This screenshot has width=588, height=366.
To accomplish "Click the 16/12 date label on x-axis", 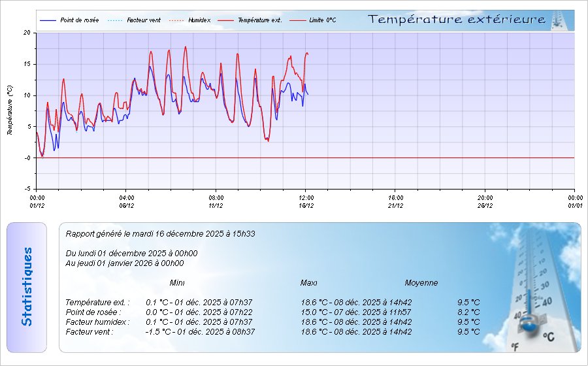I will tap(306, 205).
